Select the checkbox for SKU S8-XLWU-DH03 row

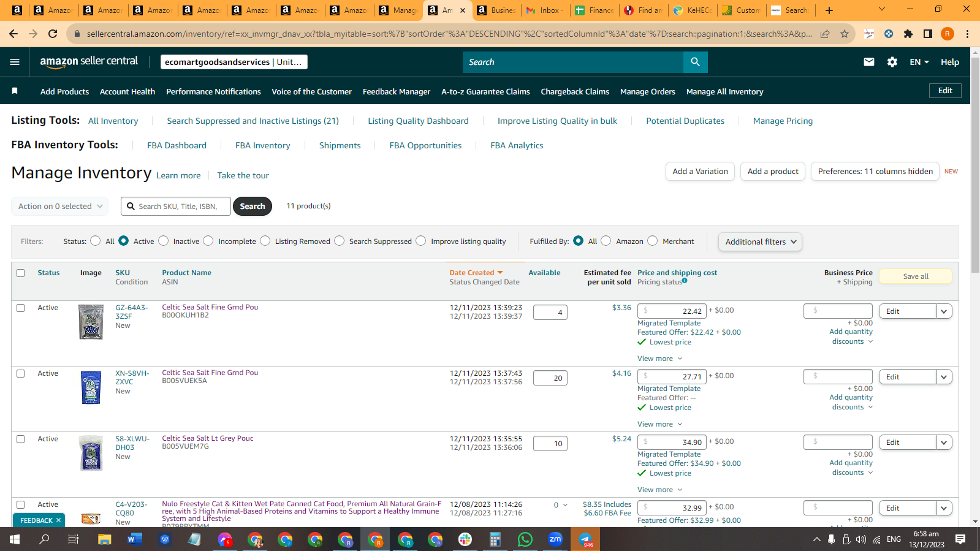21,439
